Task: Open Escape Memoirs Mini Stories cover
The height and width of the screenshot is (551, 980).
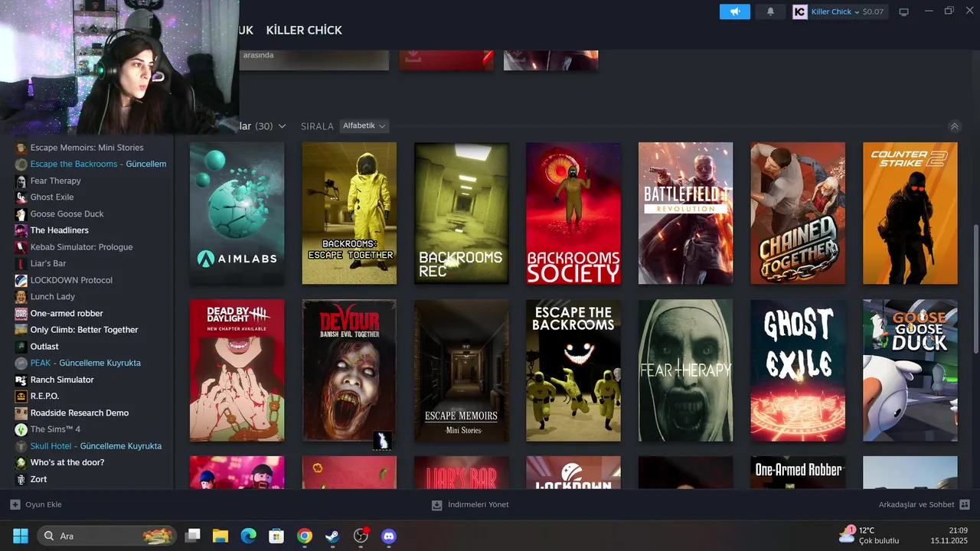Action: pyautogui.click(x=461, y=370)
